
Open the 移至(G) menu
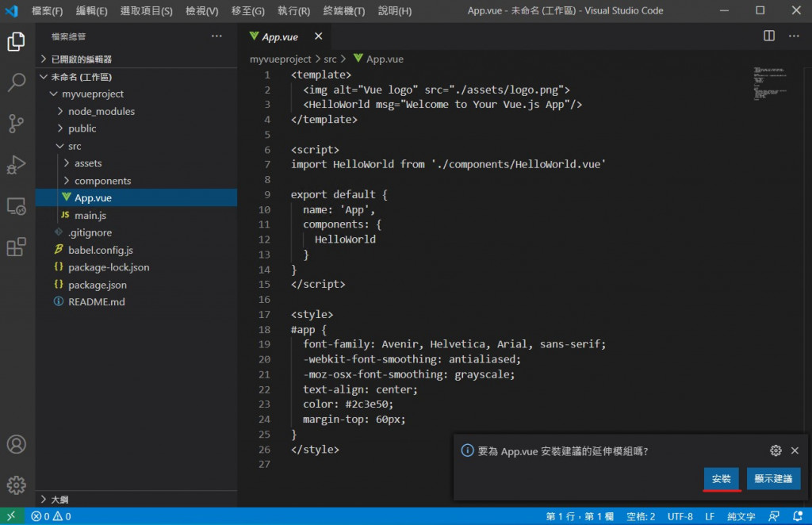click(x=247, y=11)
